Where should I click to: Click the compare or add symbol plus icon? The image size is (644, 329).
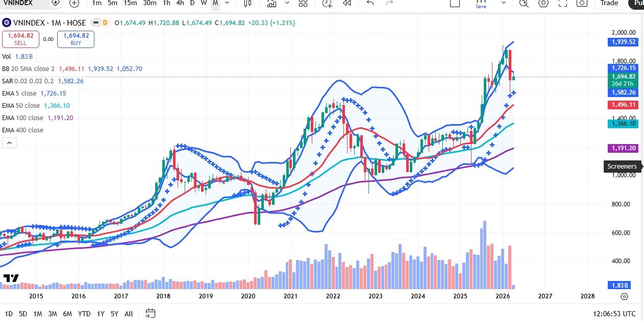click(x=74, y=3)
